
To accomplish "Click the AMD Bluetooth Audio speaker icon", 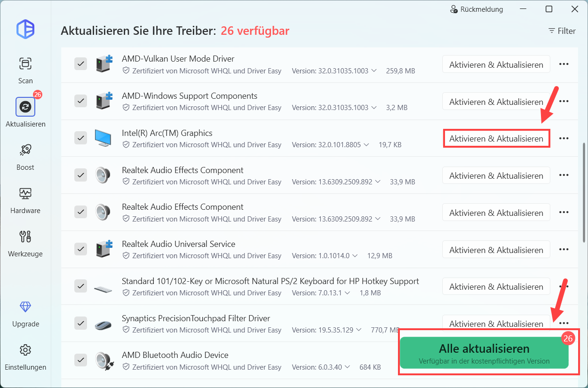I will [103, 361].
